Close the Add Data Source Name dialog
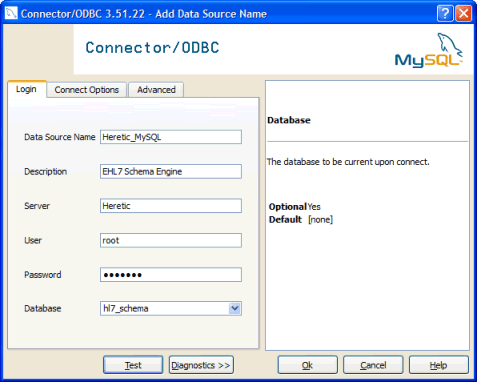The height and width of the screenshot is (382, 477). point(464,14)
